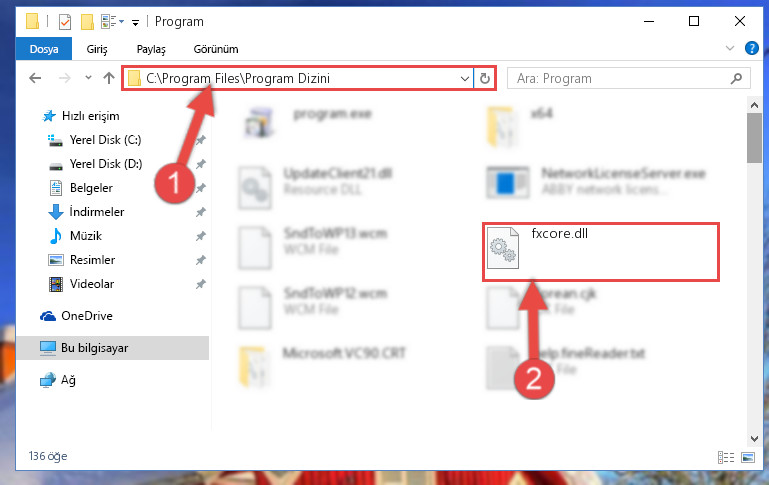This screenshot has width=769, height=485.
Task: Go up one folder level arrow
Action: tap(109, 78)
